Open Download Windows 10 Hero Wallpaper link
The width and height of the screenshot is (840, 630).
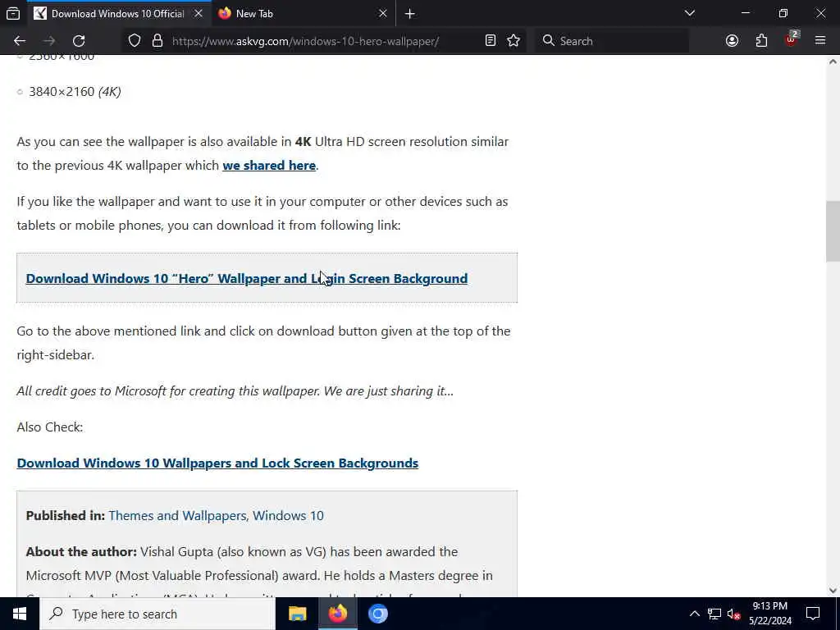(x=246, y=279)
